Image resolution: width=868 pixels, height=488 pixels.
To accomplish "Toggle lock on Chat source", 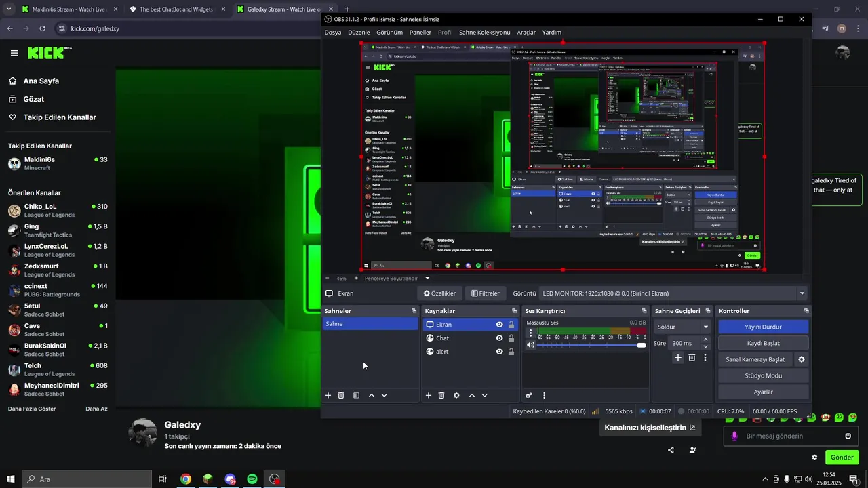I will pyautogui.click(x=511, y=338).
